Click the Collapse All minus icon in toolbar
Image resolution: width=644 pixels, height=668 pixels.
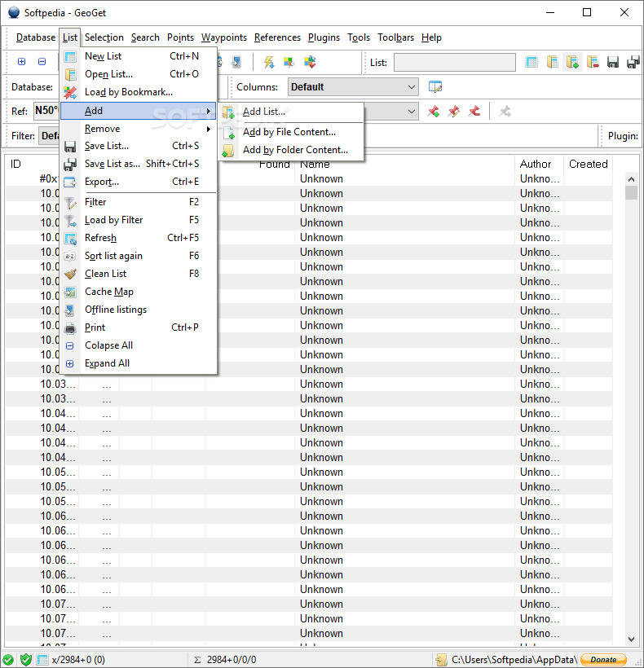point(42,62)
